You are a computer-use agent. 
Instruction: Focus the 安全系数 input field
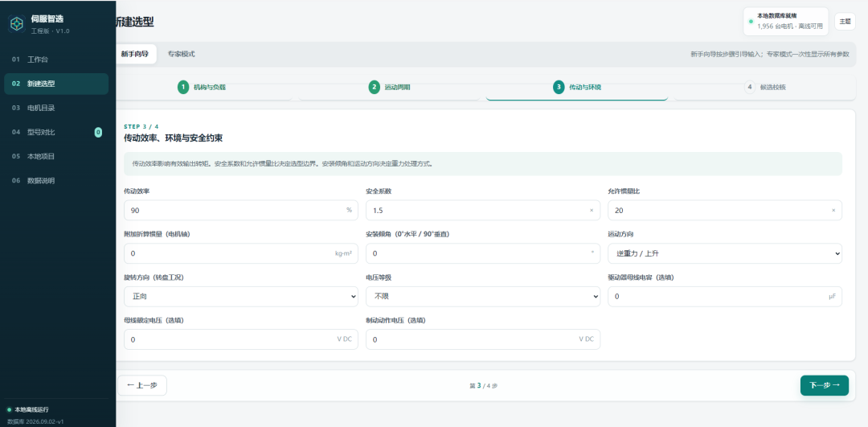483,211
